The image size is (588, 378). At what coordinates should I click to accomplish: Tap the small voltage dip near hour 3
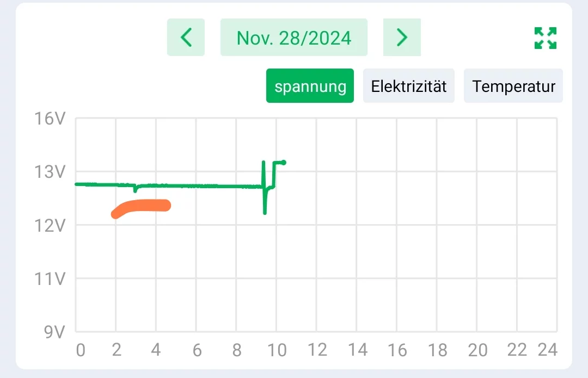coord(135,190)
